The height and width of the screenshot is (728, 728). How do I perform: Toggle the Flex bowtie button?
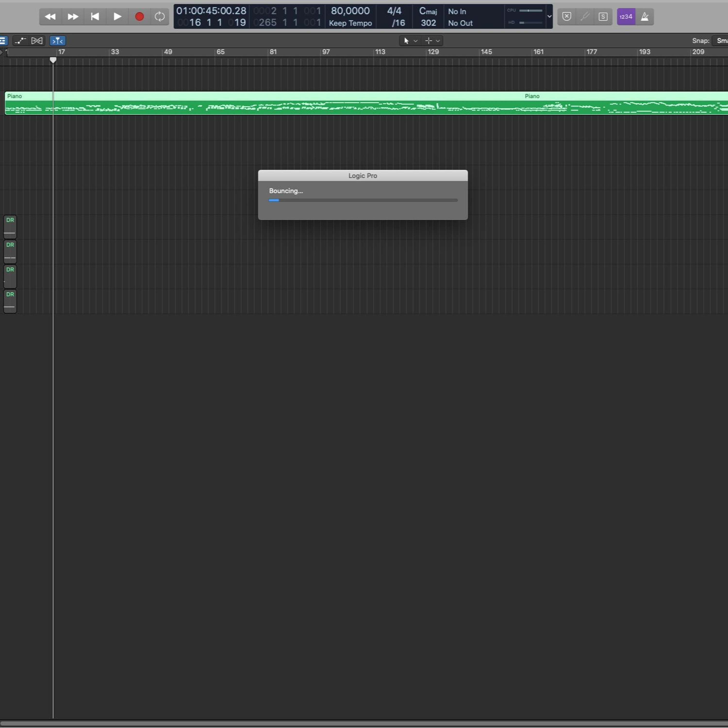point(37,41)
